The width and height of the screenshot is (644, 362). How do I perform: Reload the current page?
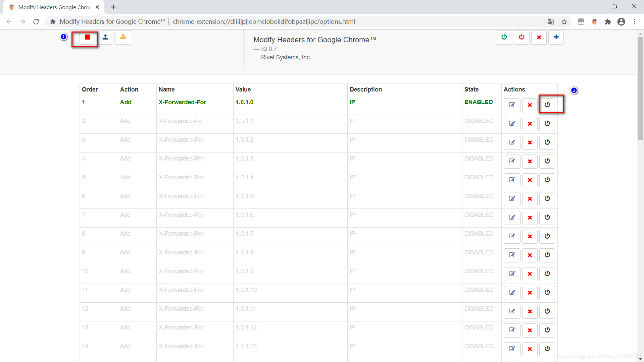[x=36, y=22]
